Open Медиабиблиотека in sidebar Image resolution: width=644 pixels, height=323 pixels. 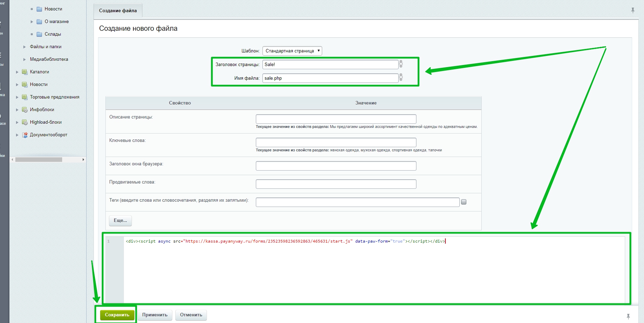[49, 59]
